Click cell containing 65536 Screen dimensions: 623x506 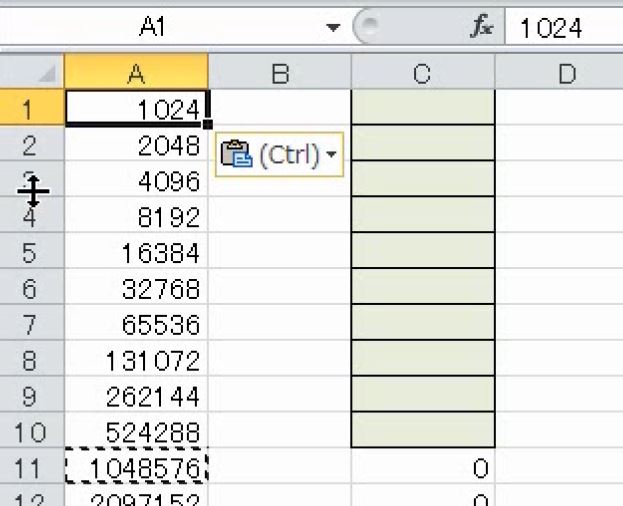136,322
